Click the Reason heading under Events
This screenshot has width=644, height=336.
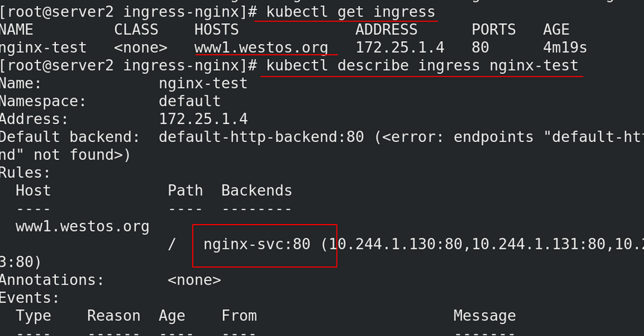tap(113, 316)
